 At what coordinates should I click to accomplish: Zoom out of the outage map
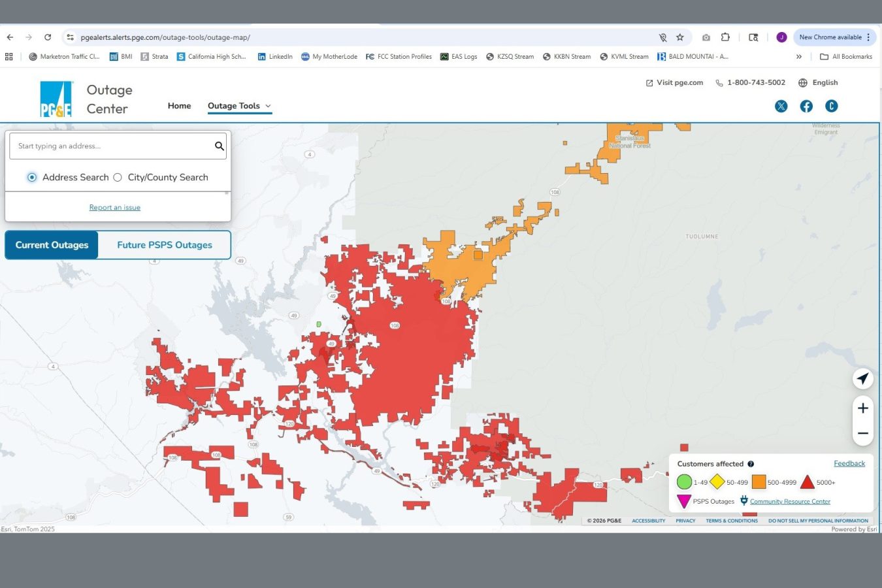pos(862,433)
